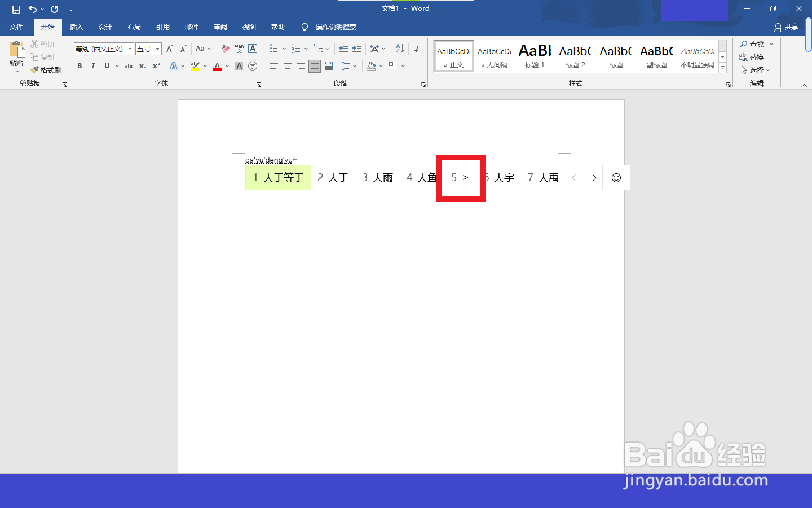Toggle strikethrough abc formatting
812x508 pixels.
(x=129, y=66)
